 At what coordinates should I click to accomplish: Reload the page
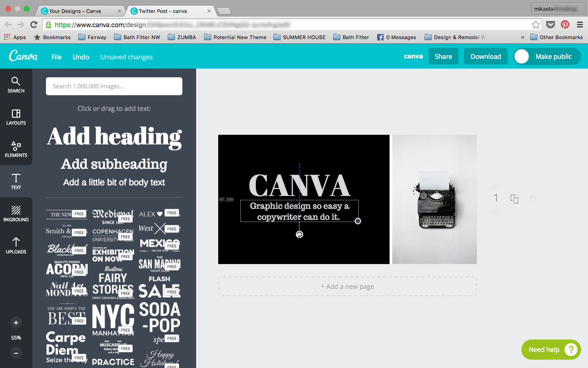[34, 25]
